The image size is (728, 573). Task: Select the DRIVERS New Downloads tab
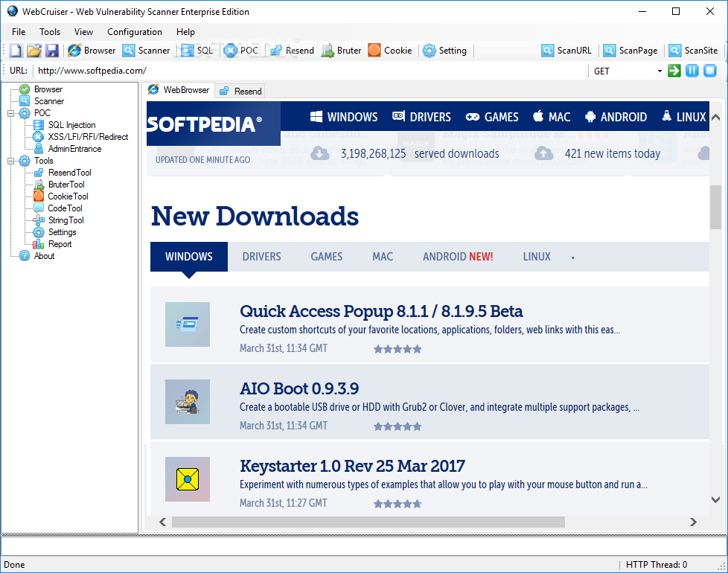[261, 257]
